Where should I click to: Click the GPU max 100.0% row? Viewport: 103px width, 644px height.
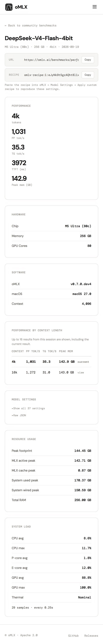point(51,588)
